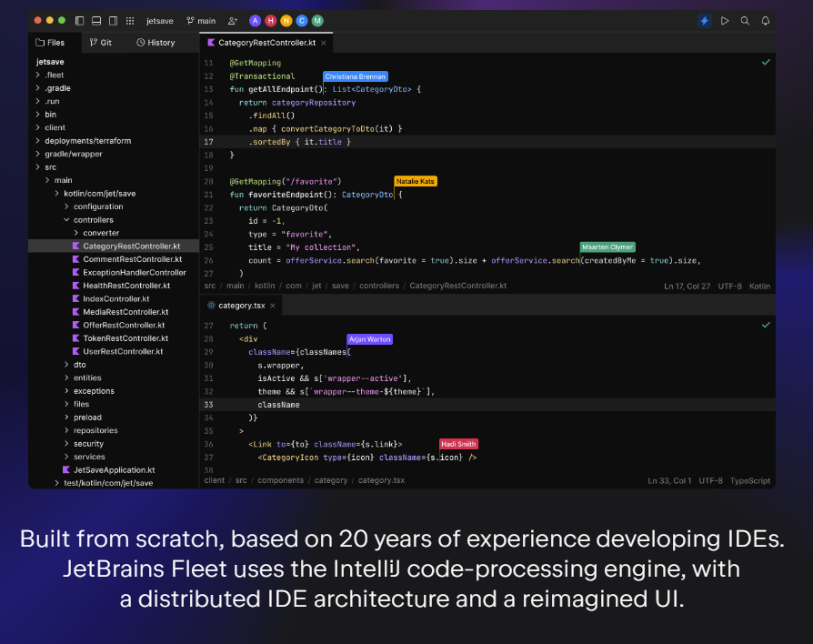Click the Kotlin file icon beside IndexController.kt
Screen dimensions: 813x644
pyautogui.click(x=78, y=298)
